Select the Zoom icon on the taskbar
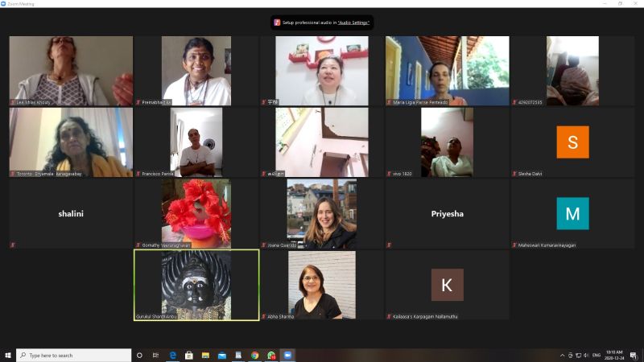Viewport: 644px width, 362px height. point(287,355)
